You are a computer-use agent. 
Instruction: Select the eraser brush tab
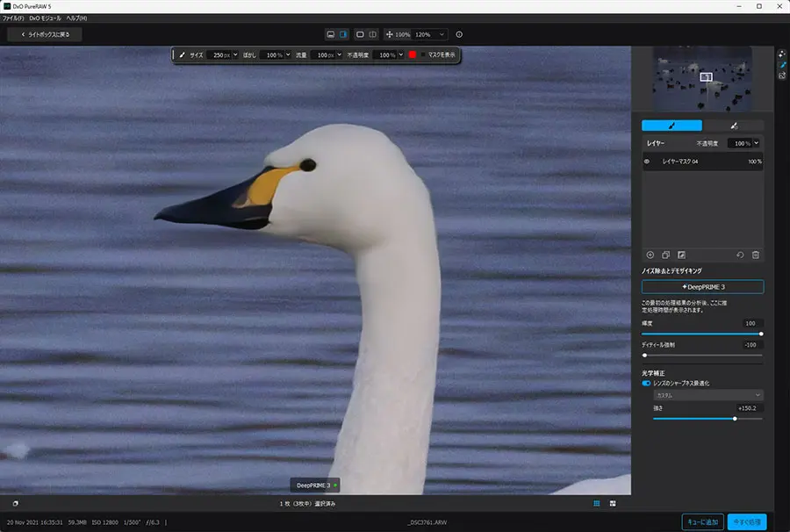coord(734,126)
